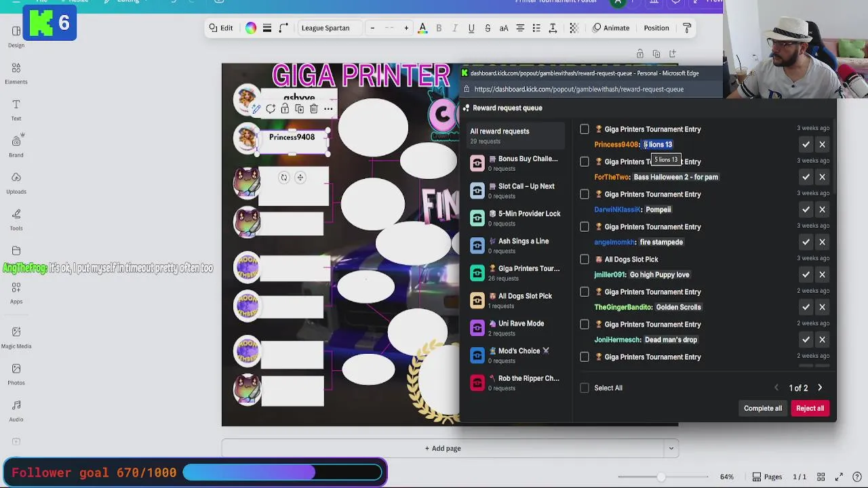Open the Brand panel in sidebar

click(16, 146)
